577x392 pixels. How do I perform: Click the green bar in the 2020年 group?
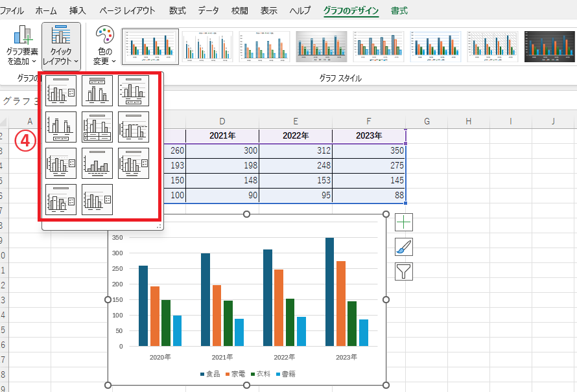tap(166, 323)
